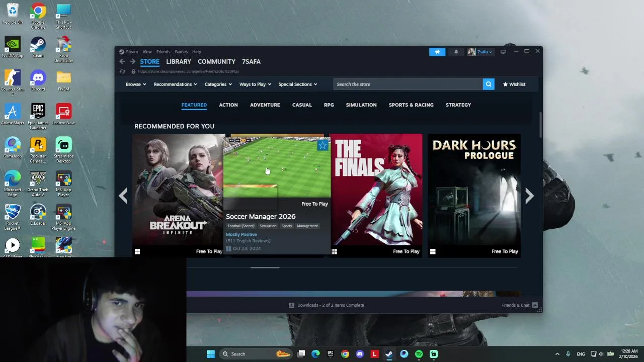Expand the Browse dropdown
The width and height of the screenshot is (644, 362).
click(x=136, y=84)
